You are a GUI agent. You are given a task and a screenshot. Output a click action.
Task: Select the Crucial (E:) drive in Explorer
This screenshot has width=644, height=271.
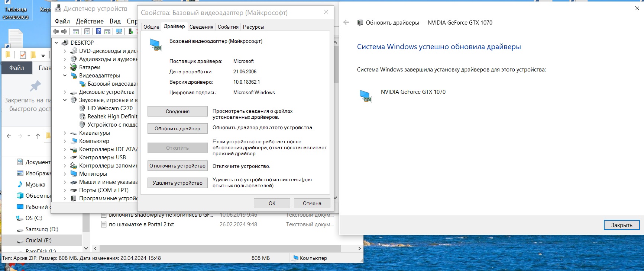point(42,240)
